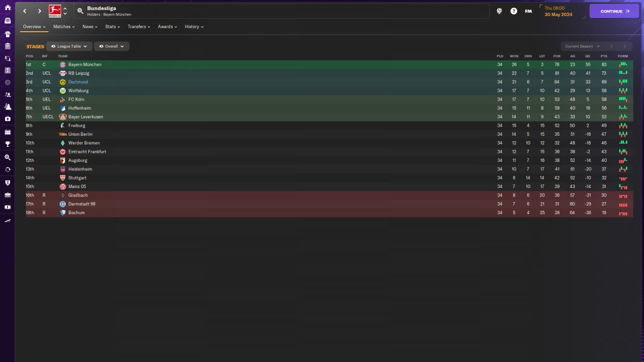644x362 pixels.
Task: Open the FM menu icon
Action: (528, 11)
